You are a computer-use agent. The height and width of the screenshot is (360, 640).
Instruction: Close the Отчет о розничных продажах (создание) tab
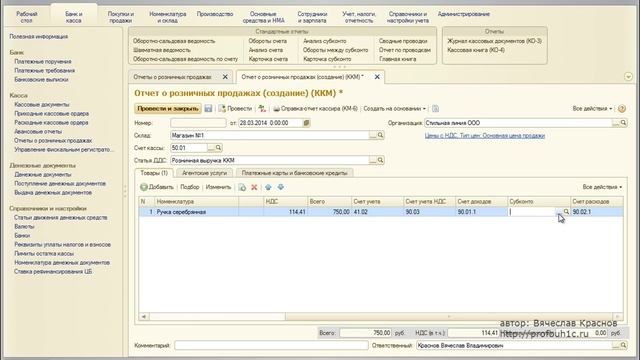(x=377, y=77)
